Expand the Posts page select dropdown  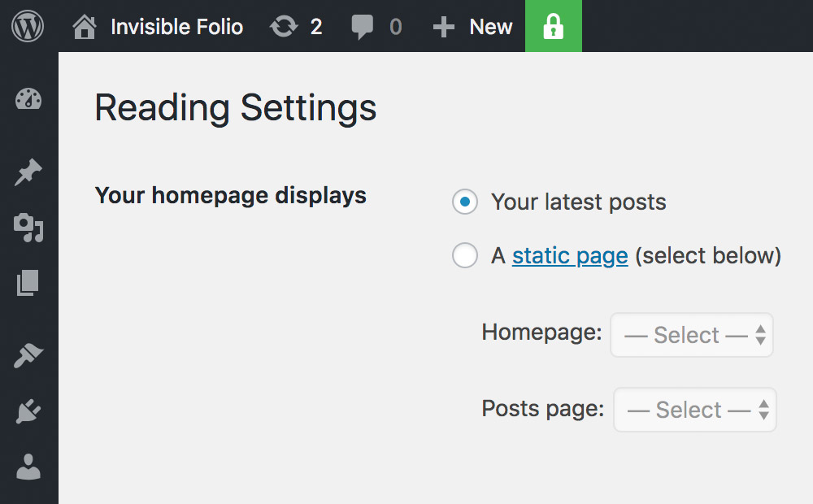[695, 410]
